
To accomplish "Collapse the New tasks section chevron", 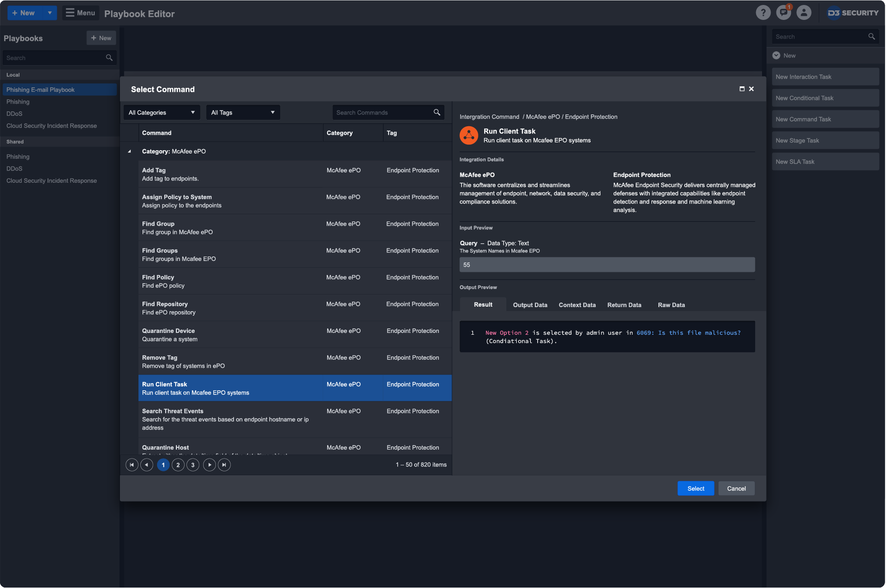I will tap(776, 55).
